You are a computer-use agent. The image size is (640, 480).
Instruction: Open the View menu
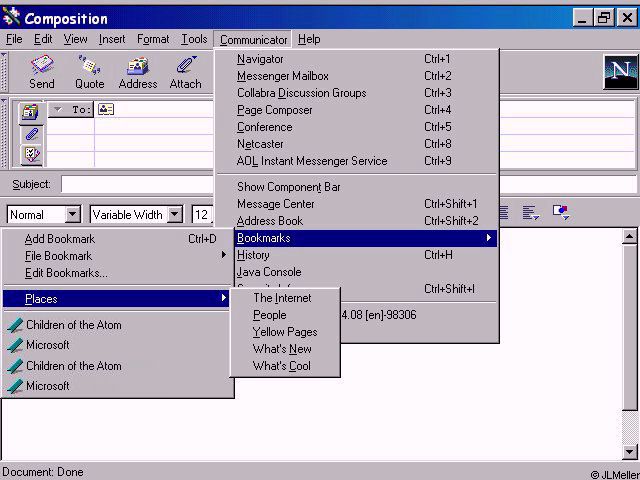point(75,39)
